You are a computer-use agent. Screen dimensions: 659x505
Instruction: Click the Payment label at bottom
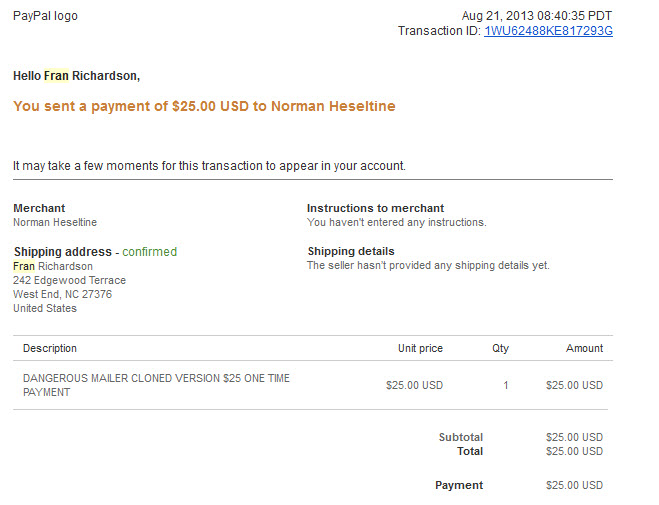(459, 485)
